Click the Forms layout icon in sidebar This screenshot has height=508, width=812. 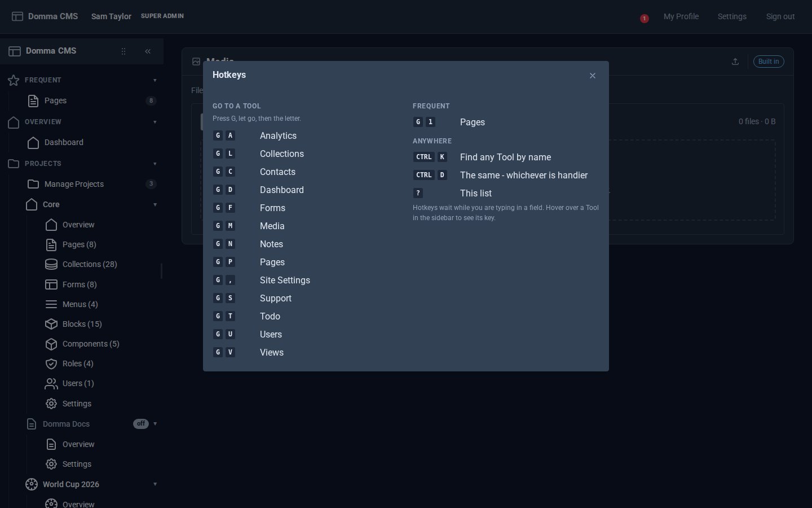pyautogui.click(x=51, y=284)
